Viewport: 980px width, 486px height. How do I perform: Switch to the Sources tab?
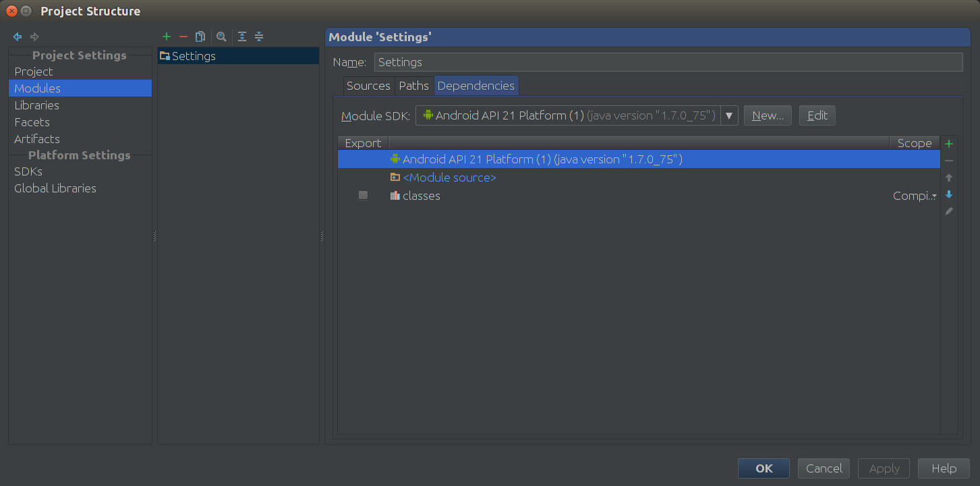tap(368, 86)
